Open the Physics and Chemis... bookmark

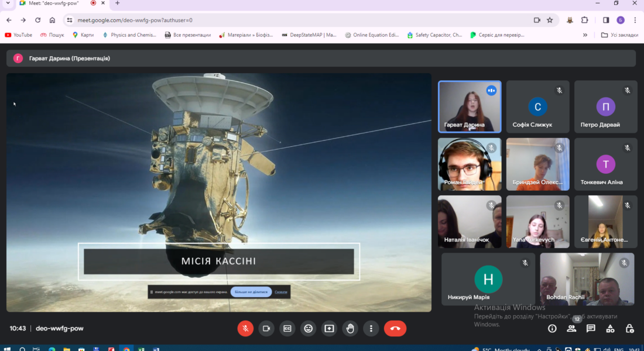(x=129, y=35)
